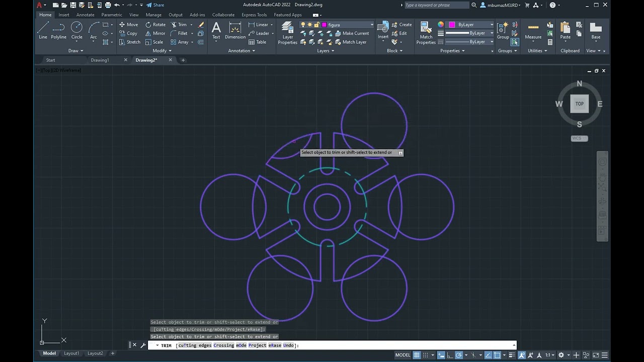Click the Array tool

point(180,42)
